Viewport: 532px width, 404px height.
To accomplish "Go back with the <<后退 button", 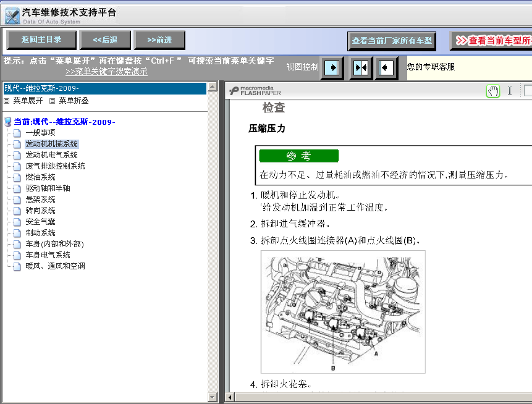I will coord(105,40).
